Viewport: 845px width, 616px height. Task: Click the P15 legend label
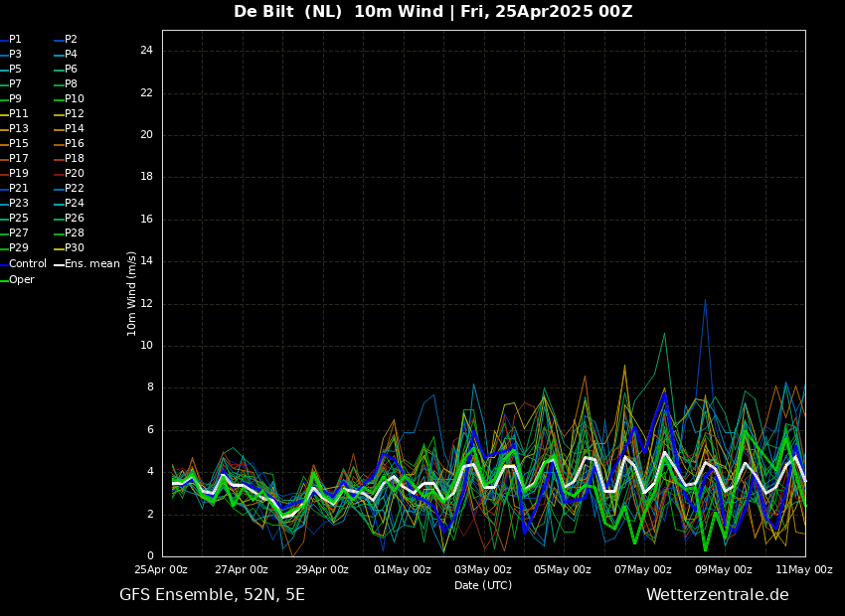coord(19,144)
